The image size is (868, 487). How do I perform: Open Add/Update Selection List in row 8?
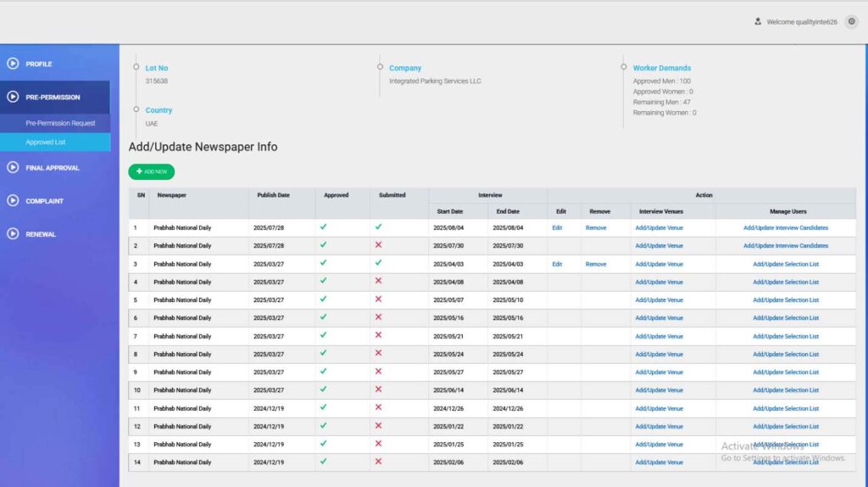[x=785, y=355]
